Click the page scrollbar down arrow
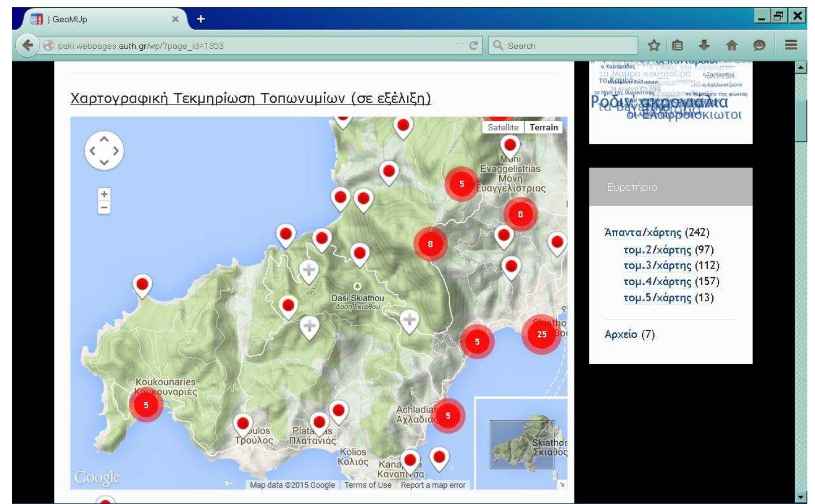This screenshot has height=504, width=815. [802, 498]
